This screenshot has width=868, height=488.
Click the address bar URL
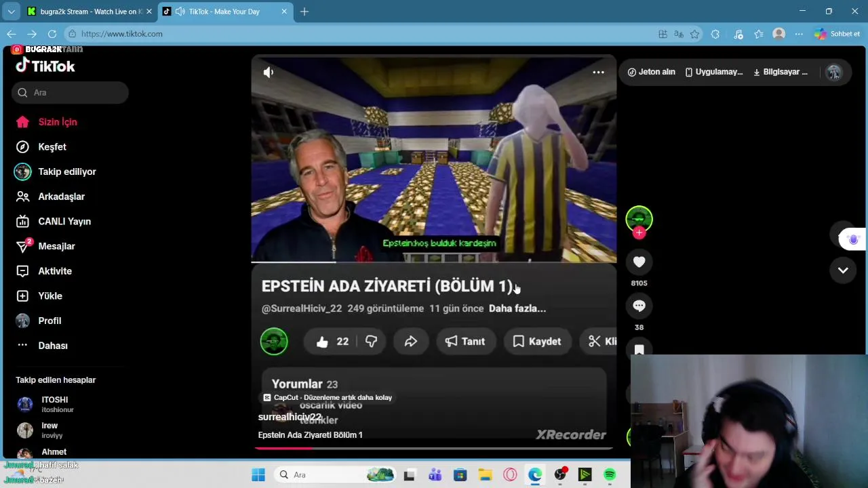[x=122, y=34]
